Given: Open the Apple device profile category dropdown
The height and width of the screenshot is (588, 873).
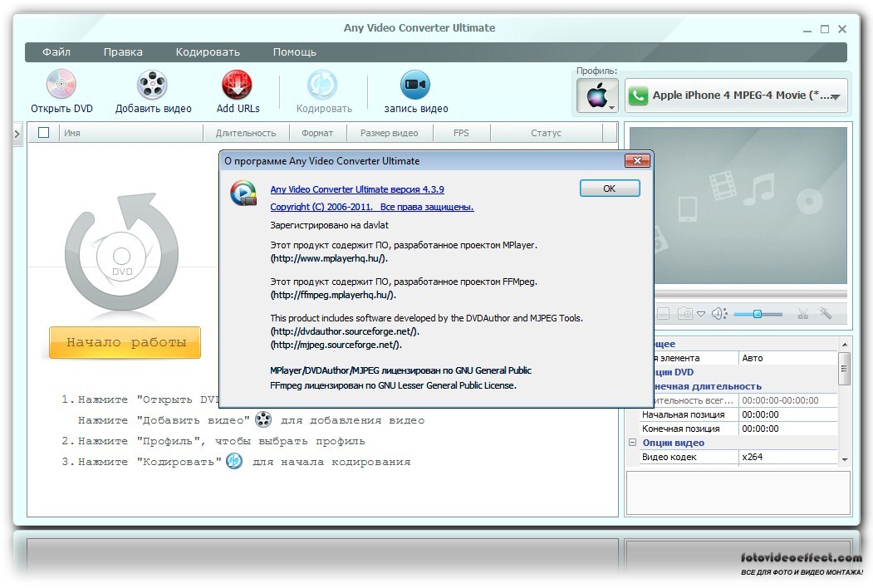Looking at the screenshot, I should [x=597, y=96].
